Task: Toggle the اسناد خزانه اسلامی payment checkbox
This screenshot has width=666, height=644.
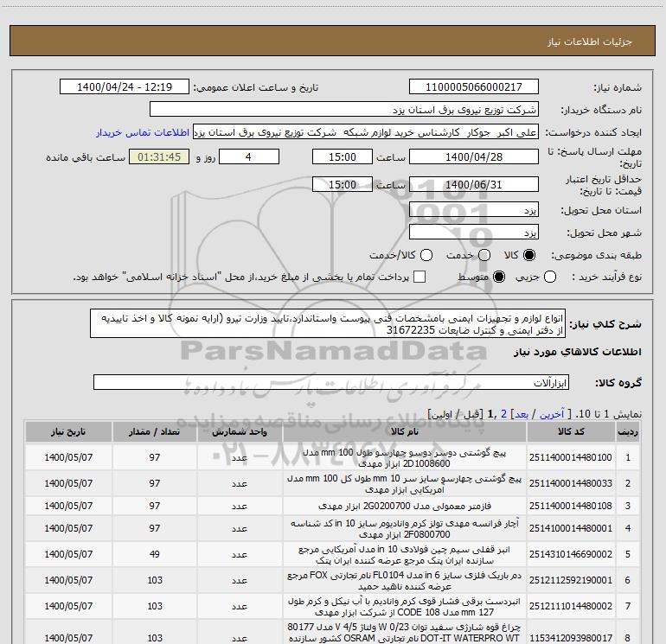Action: (419, 277)
